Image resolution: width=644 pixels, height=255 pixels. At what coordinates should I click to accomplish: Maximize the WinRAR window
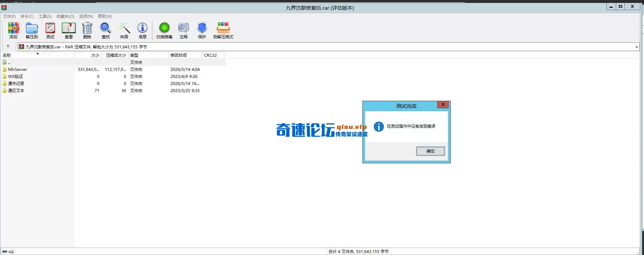pyautogui.click(x=621, y=6)
